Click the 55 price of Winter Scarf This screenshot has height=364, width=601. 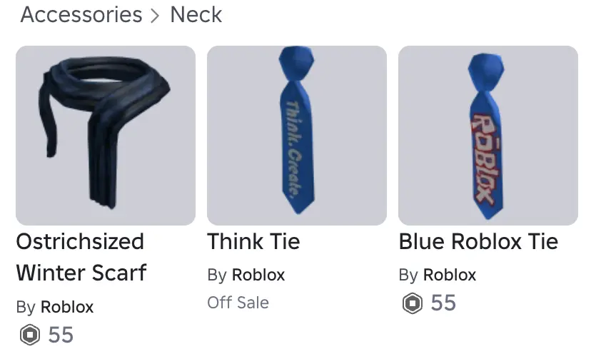[x=61, y=335]
